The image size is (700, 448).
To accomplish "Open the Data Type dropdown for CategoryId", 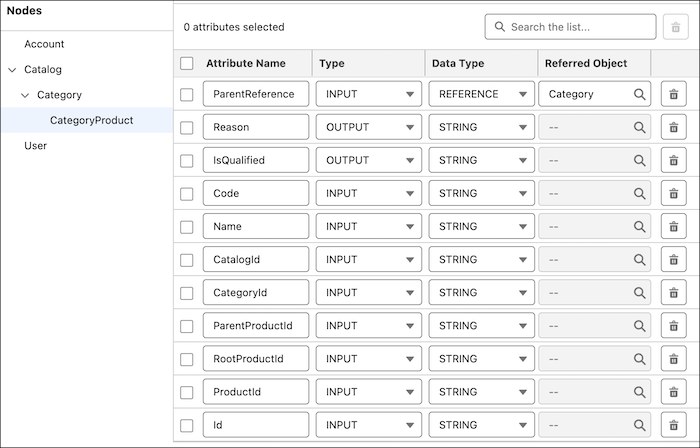I will pyautogui.click(x=481, y=292).
